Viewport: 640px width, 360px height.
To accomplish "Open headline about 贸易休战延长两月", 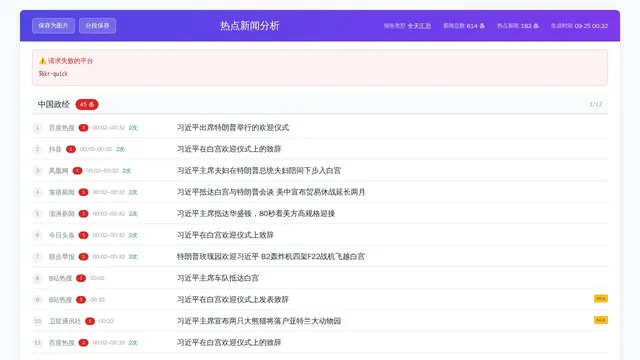I will 271,192.
